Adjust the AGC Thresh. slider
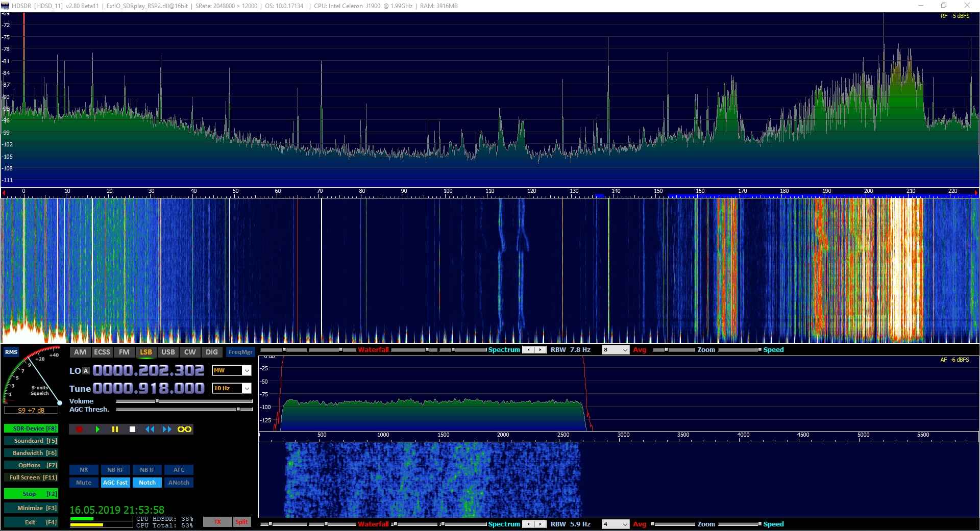Viewport: 980px width, 531px height. click(184, 409)
